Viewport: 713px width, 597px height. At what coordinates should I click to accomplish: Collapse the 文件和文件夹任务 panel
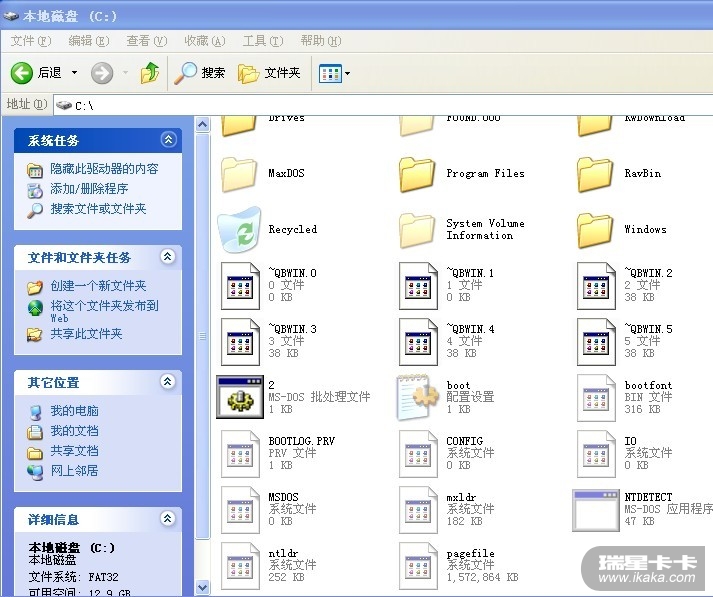pos(168,257)
